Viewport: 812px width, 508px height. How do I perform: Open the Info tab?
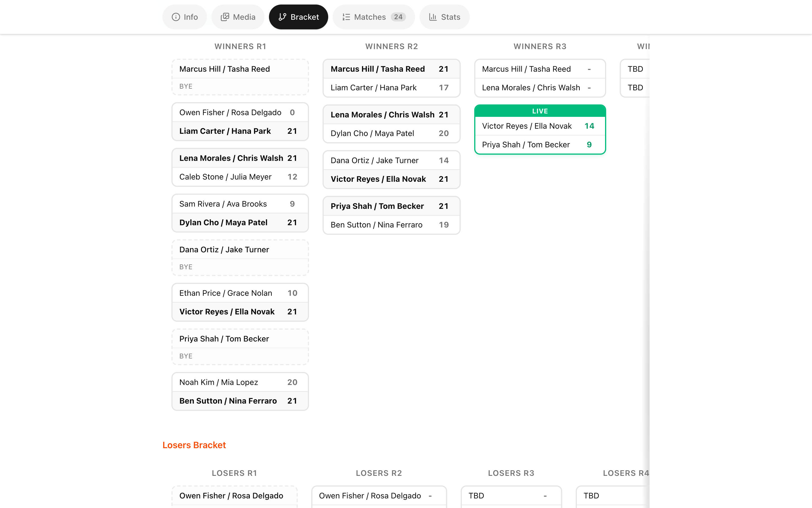click(x=185, y=17)
